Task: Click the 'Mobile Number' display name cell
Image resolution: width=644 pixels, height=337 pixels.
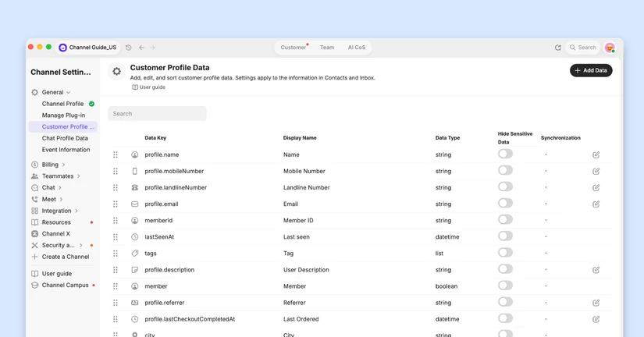Action: (x=304, y=171)
